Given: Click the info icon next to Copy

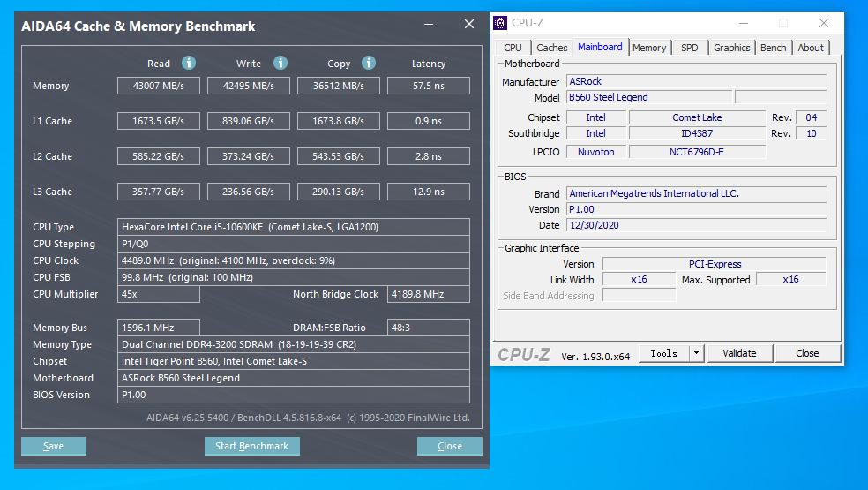Looking at the screenshot, I should 369,63.
